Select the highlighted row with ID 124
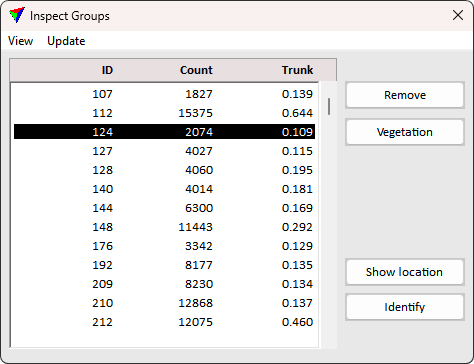 coord(164,132)
